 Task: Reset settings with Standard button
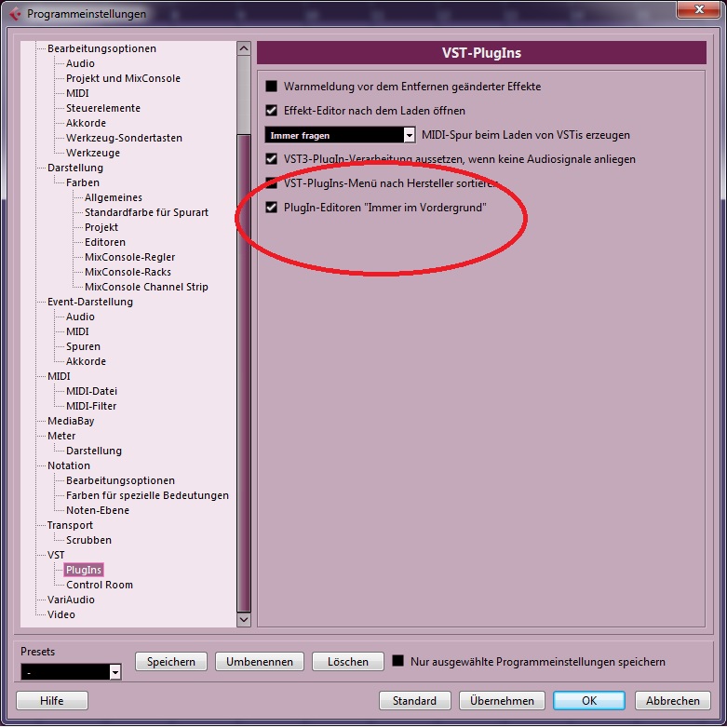[414, 701]
